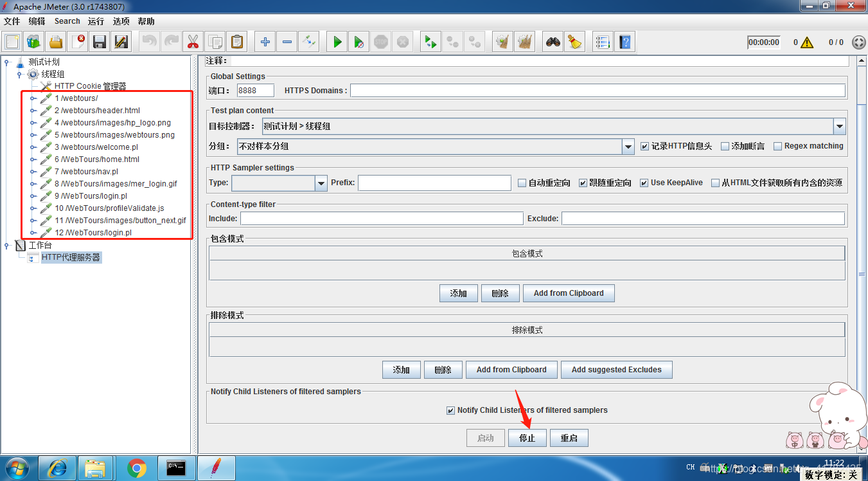This screenshot has height=481, width=868.
Task: Start the test with green play icon
Action: click(337, 42)
